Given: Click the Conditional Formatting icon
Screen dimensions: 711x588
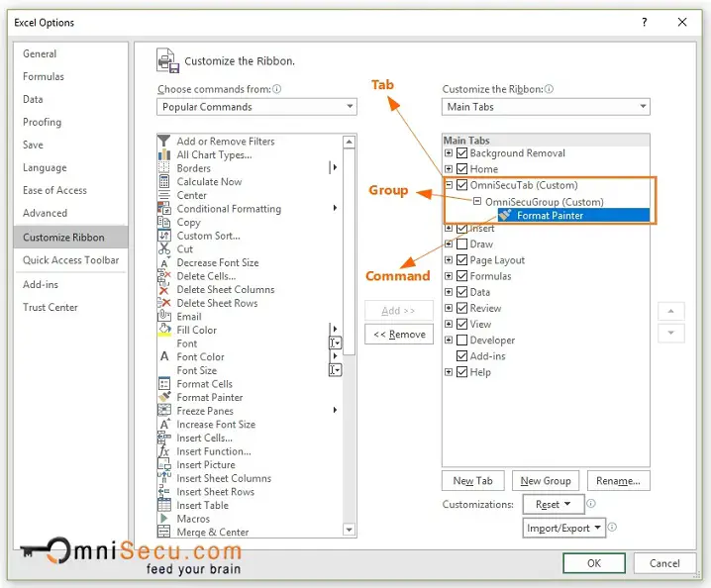Looking at the screenshot, I should pos(163,209).
